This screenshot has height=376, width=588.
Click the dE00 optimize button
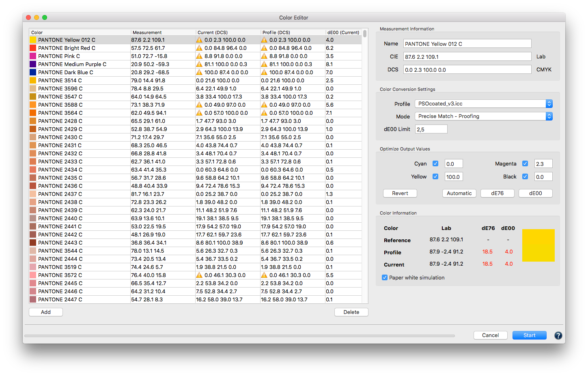tap(536, 193)
